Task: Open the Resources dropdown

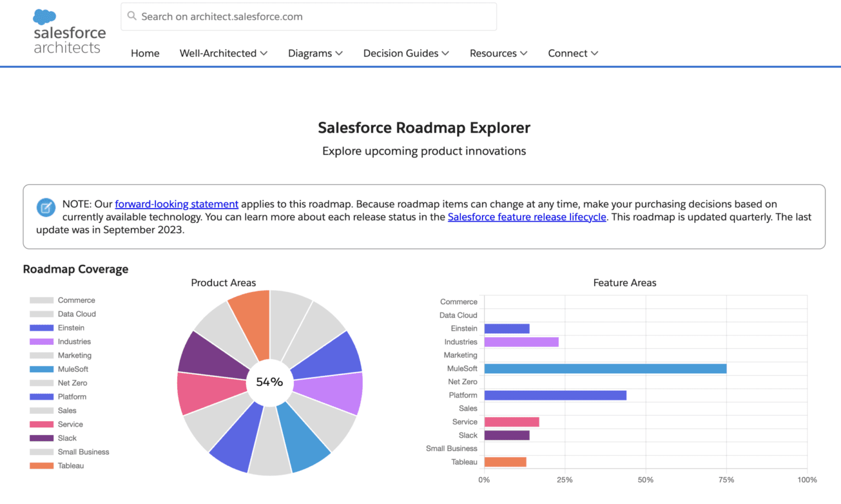Action: point(497,53)
